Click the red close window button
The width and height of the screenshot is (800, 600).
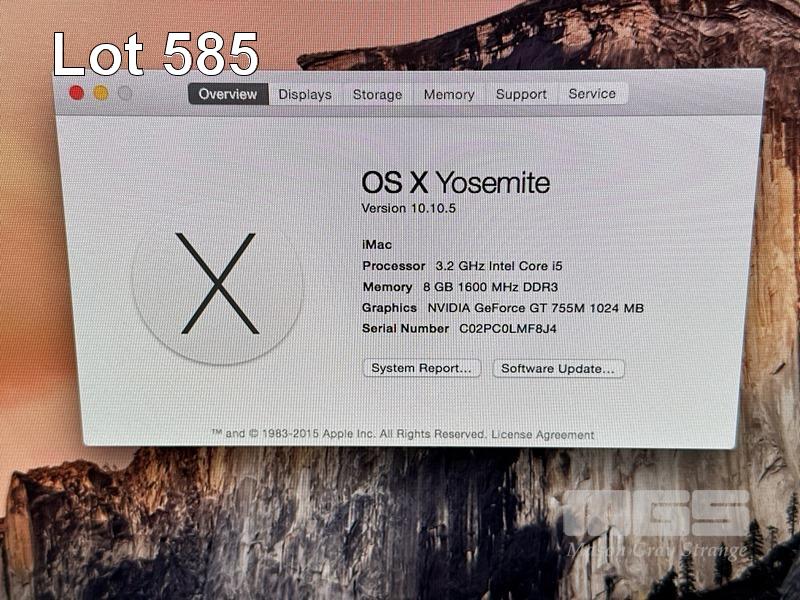point(76,93)
